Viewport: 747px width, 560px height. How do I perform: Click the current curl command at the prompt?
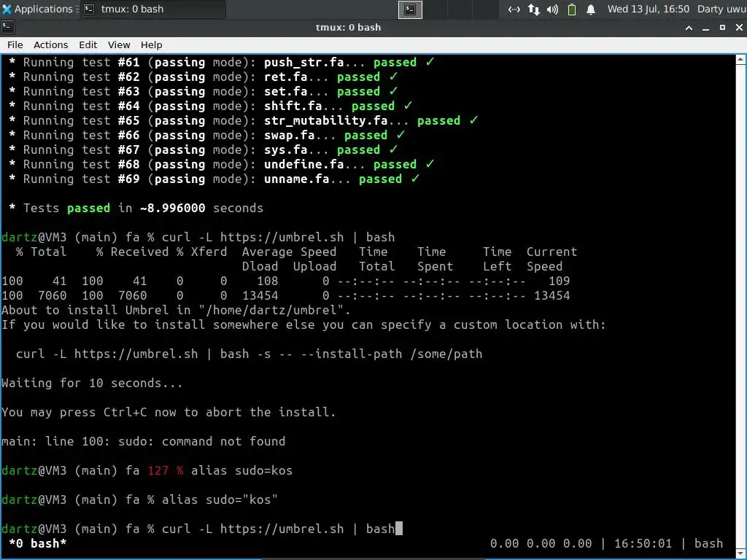coord(278,529)
